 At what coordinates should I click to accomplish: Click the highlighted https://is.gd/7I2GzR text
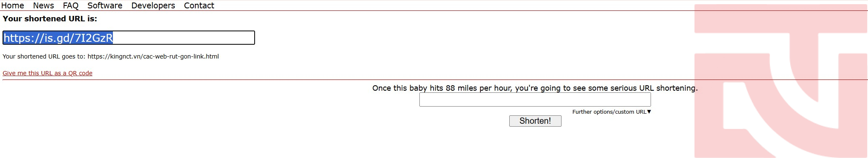(x=58, y=38)
